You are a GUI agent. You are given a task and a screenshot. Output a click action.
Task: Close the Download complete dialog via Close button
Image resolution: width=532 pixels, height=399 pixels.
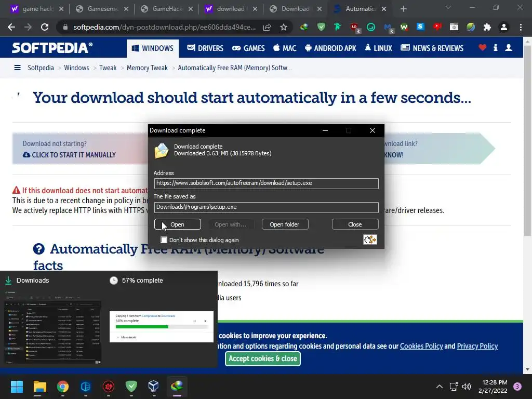(x=355, y=224)
